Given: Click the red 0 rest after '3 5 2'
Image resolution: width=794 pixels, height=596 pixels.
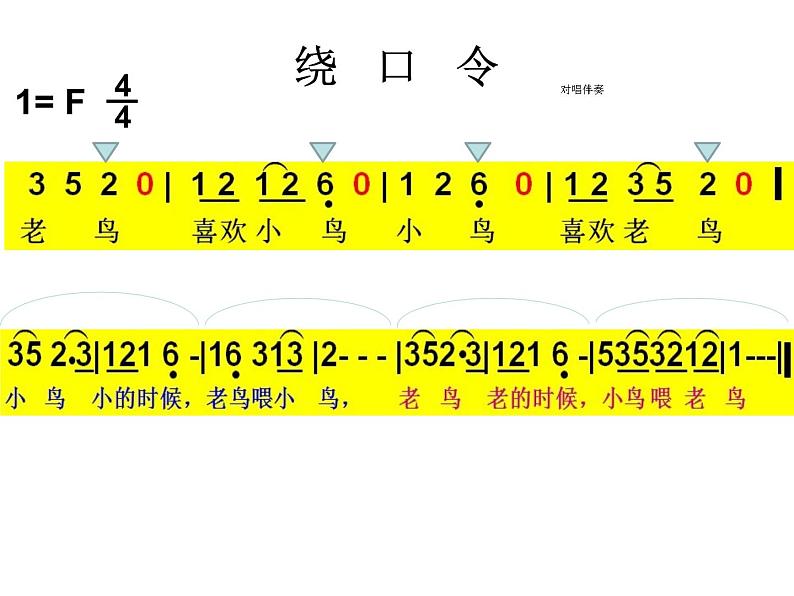Looking at the screenshot, I should coord(145,184).
